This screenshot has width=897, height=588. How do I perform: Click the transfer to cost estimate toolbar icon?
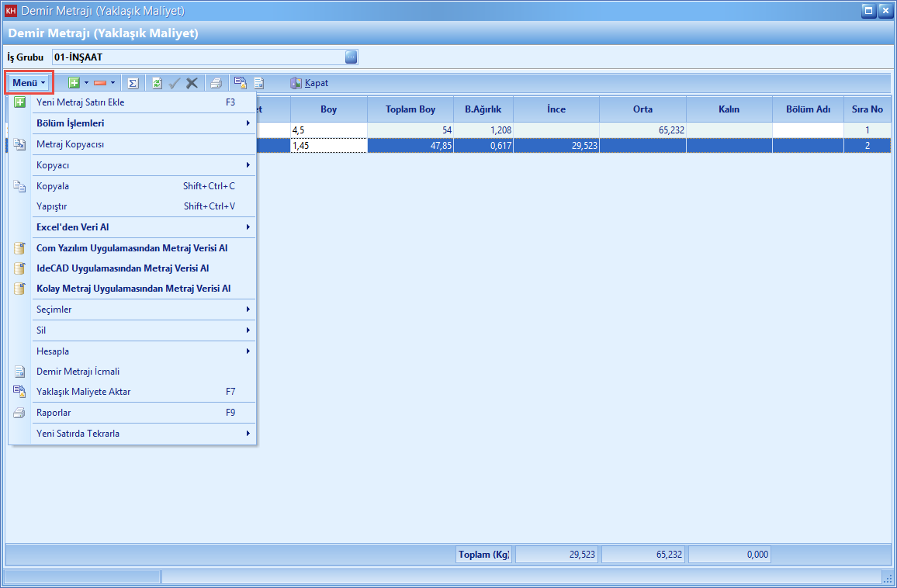[x=241, y=83]
